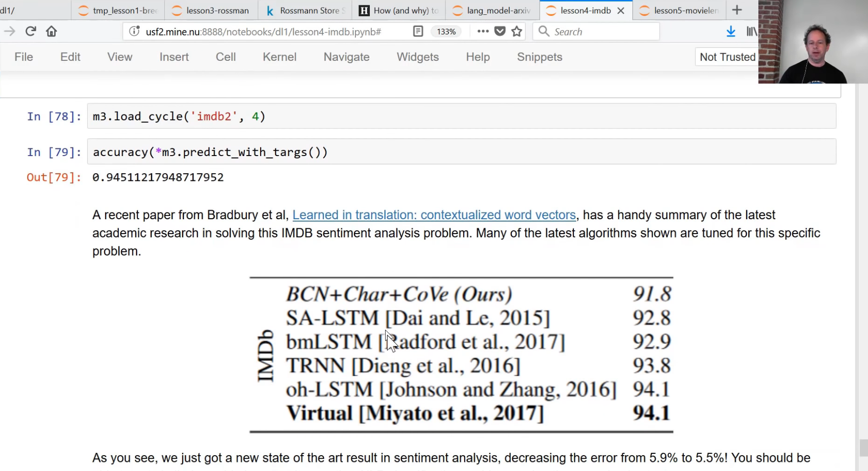Screen dimensions: 868x471
Task: Show site information icon in address bar
Action: click(x=135, y=32)
